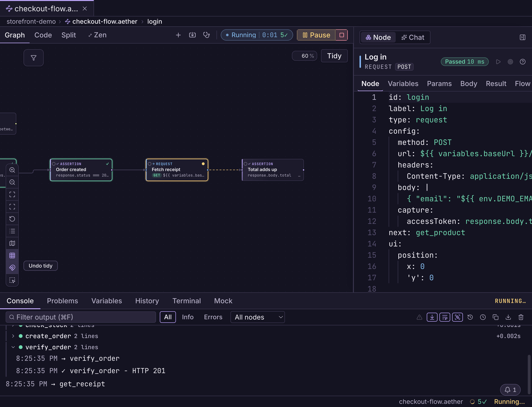The width and height of the screenshot is (532, 407).
Task: Toggle the canvas grid icon
Action: pos(12,255)
